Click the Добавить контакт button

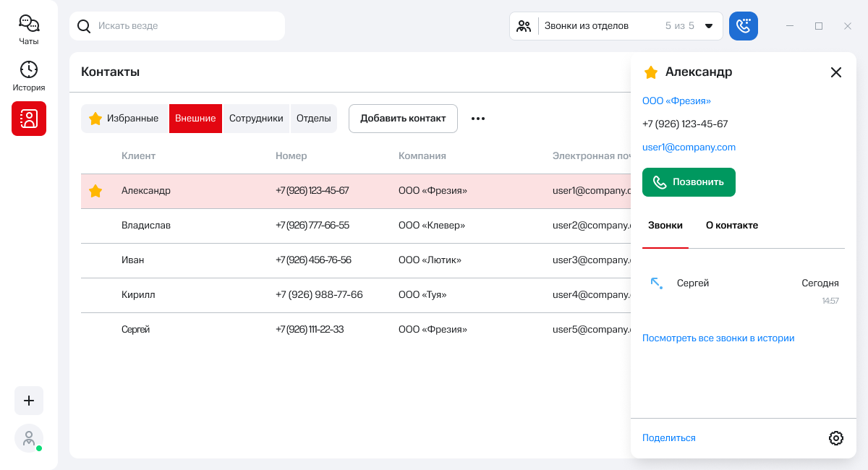403,119
